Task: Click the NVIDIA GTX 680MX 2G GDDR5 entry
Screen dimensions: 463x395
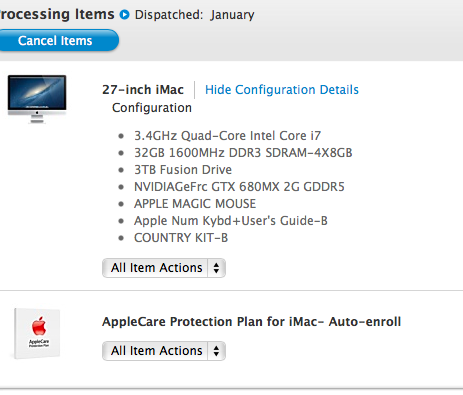Action: point(239,187)
